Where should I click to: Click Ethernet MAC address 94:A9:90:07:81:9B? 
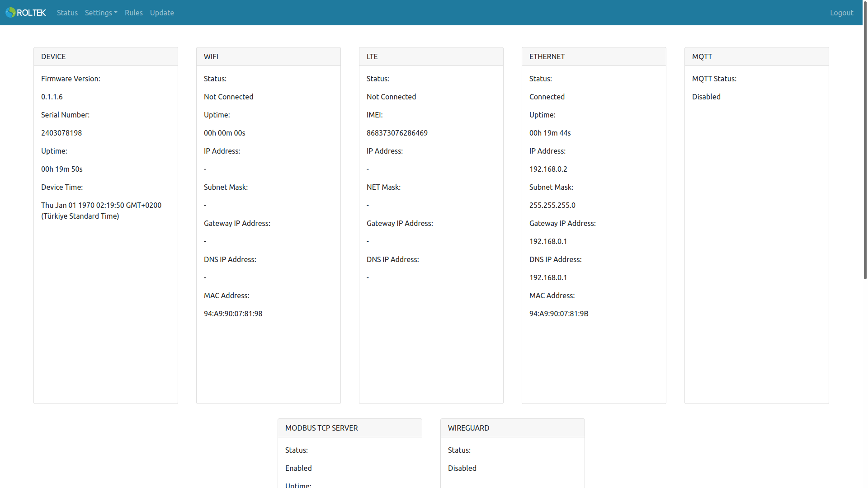tap(559, 314)
